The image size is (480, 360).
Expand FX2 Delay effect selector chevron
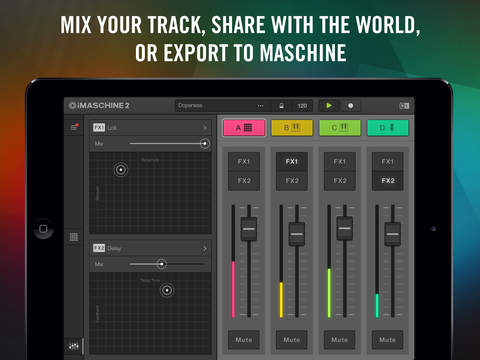point(205,249)
